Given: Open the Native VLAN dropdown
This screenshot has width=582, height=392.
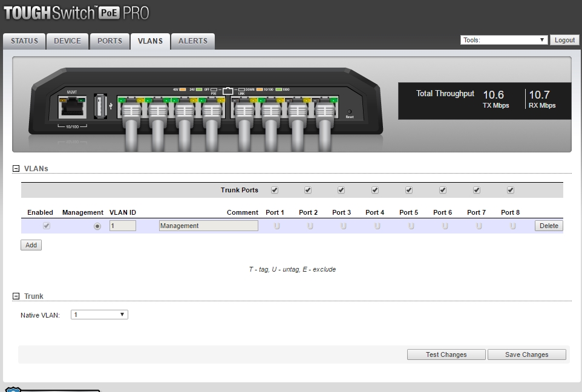Looking at the screenshot, I should tap(99, 315).
